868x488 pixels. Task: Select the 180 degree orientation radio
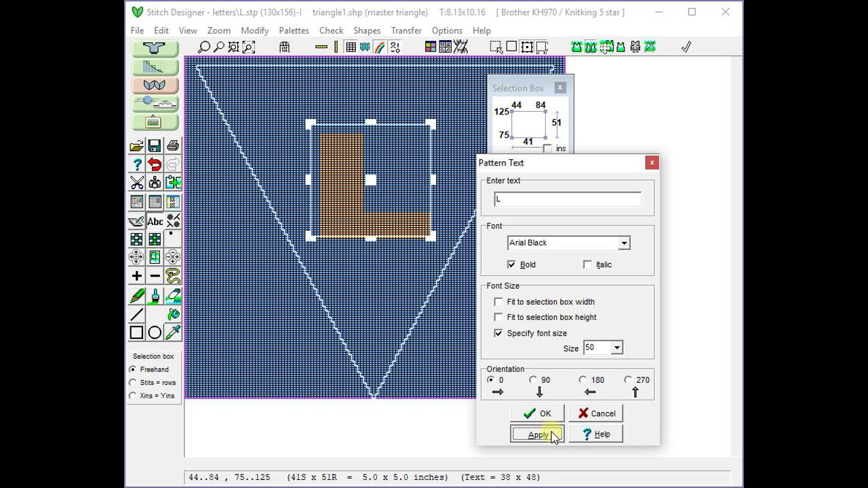pyautogui.click(x=583, y=380)
